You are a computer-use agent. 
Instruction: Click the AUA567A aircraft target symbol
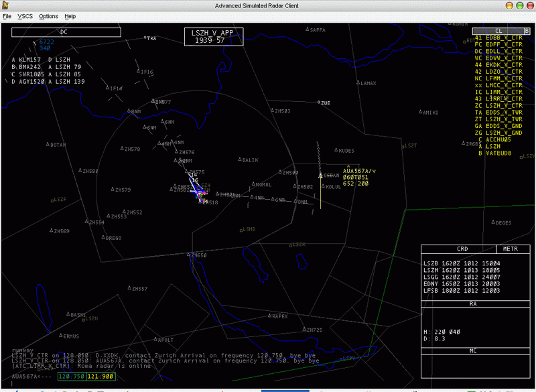coord(321,176)
